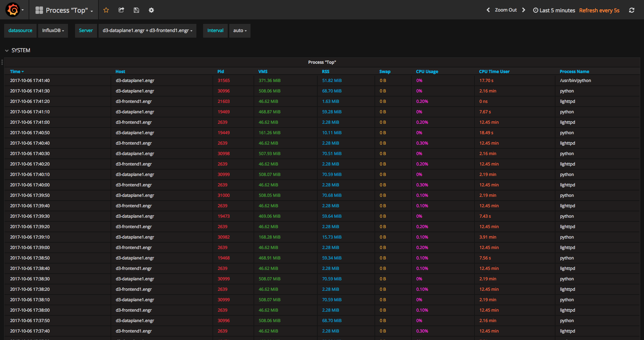644x340 pixels.
Task: Open the Process "Top" dashboard picker
Action: pyautogui.click(x=64, y=10)
